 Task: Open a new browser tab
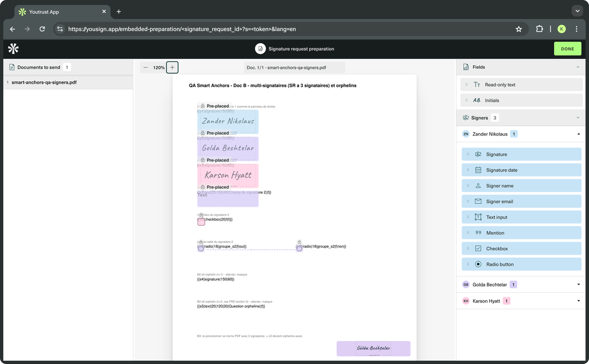coord(119,12)
